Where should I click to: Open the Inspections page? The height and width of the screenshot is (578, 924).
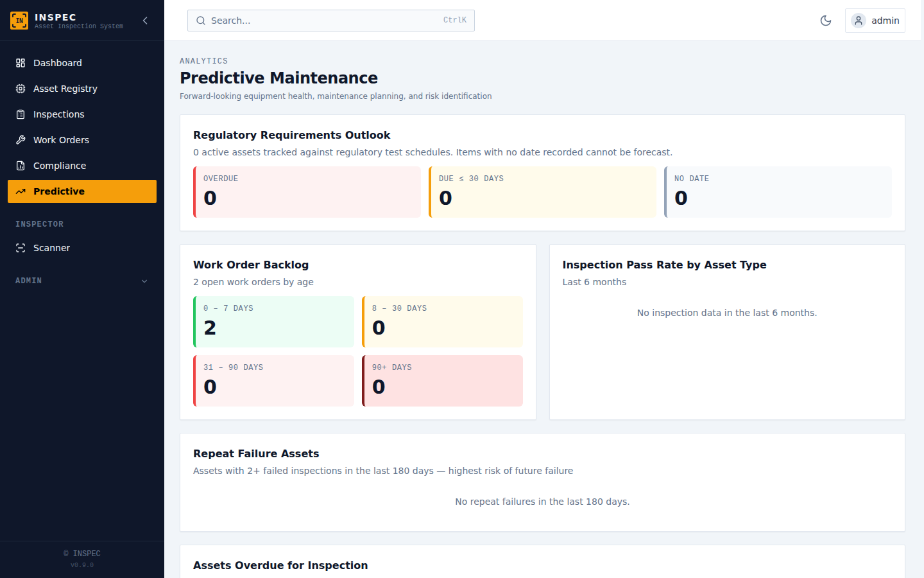coord(82,114)
